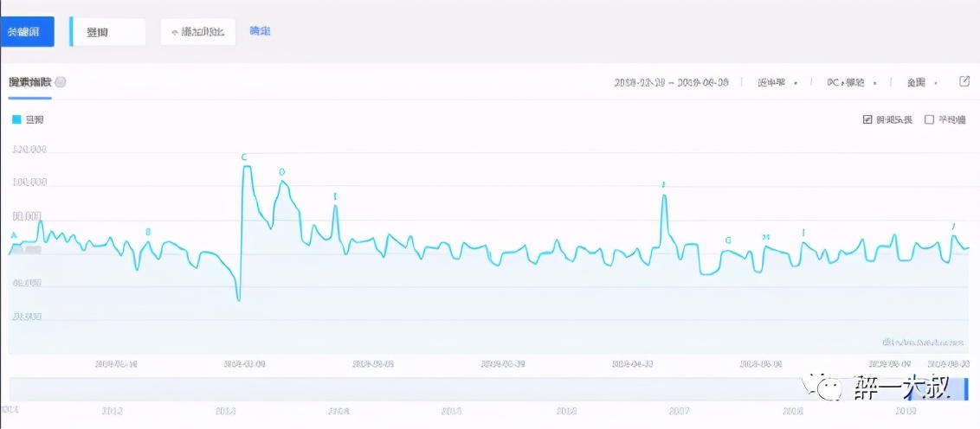Screen dimensions: 980x429
Task: Click news marker A at the chart start
Action: click(x=14, y=234)
